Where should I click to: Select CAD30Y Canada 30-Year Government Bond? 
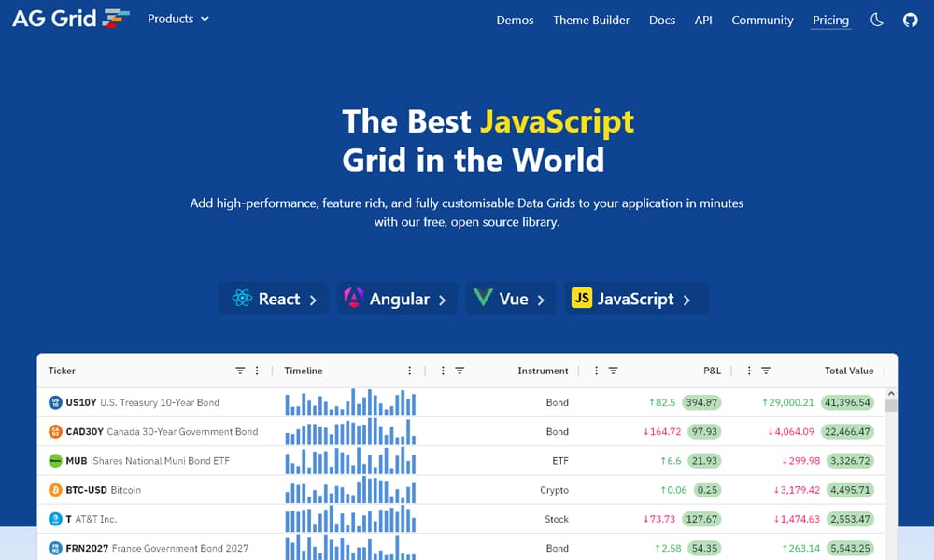click(162, 431)
